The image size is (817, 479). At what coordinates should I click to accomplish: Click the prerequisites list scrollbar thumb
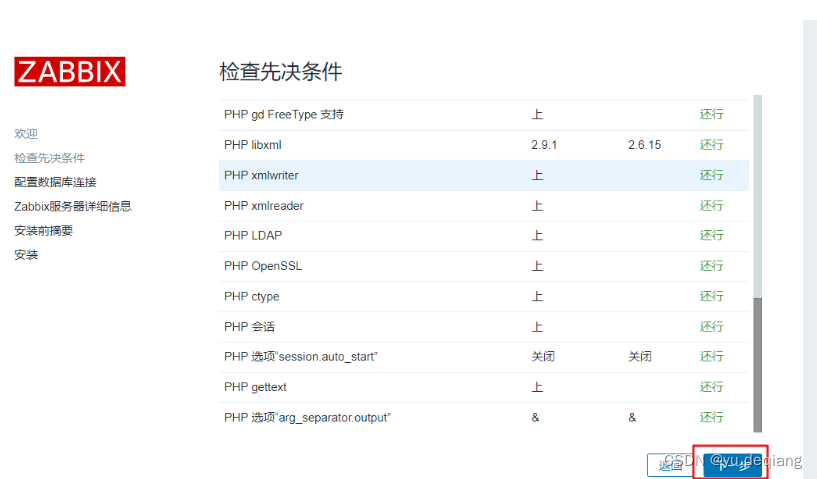[758, 365]
